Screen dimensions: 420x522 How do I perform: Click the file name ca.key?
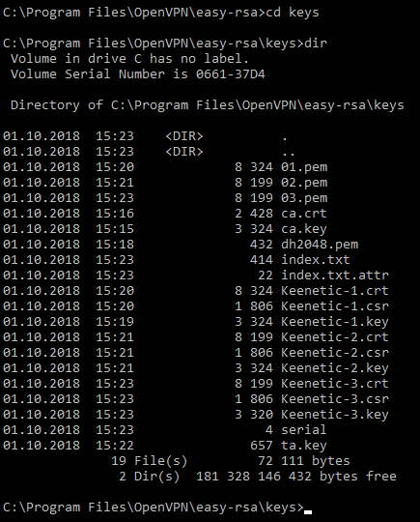(x=304, y=229)
